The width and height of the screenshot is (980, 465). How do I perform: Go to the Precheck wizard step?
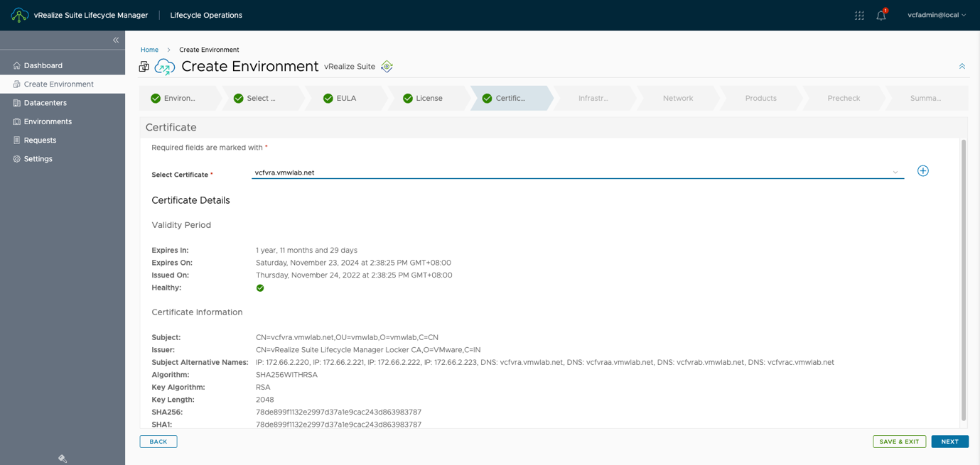(844, 98)
